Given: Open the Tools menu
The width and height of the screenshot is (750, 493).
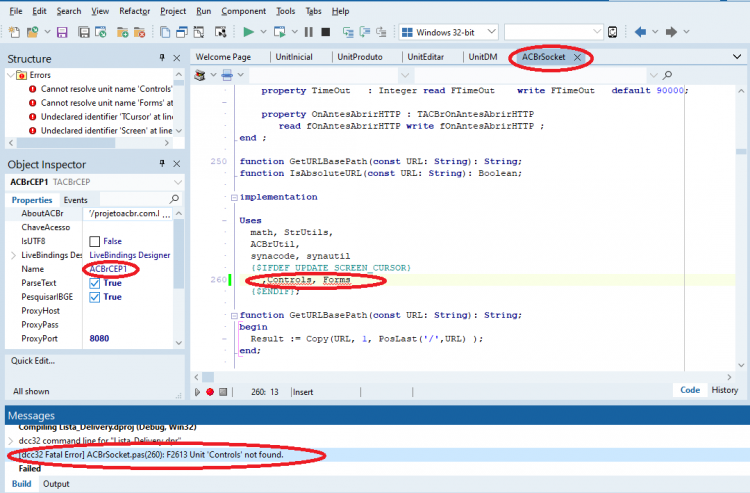Looking at the screenshot, I should 286,11.
